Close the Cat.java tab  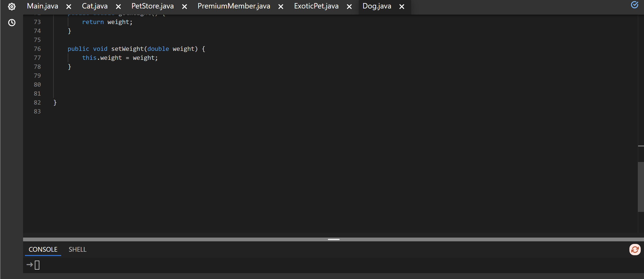118,7
